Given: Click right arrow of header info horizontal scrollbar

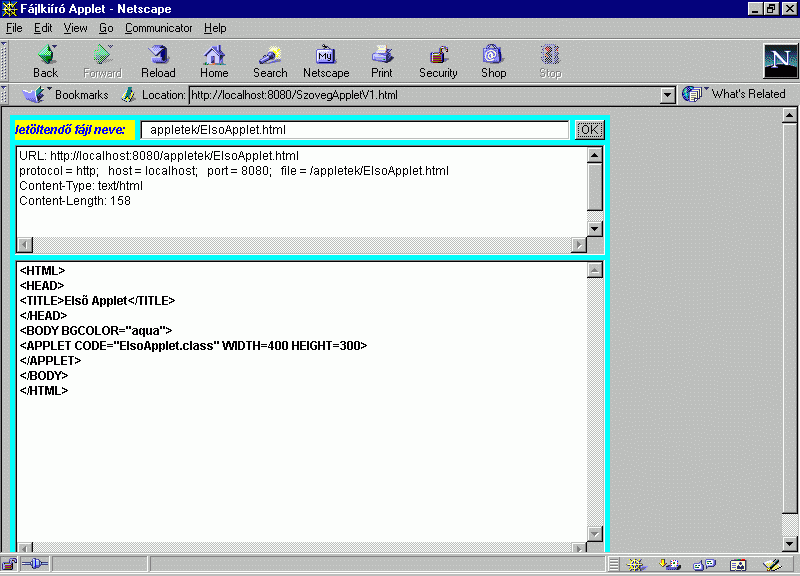Looking at the screenshot, I should click(x=579, y=245).
